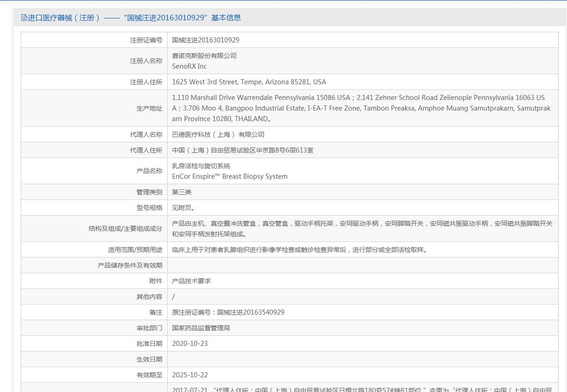Viewport: 567px width, 392px height.
Task: Click the original registration number 国械注进20163540929
Action: [228, 312]
